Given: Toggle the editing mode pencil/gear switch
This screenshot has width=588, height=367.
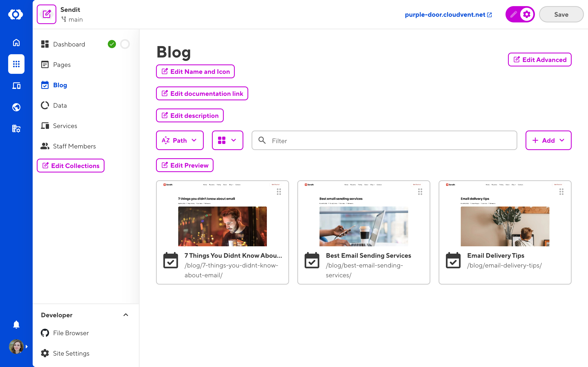Looking at the screenshot, I should [520, 14].
